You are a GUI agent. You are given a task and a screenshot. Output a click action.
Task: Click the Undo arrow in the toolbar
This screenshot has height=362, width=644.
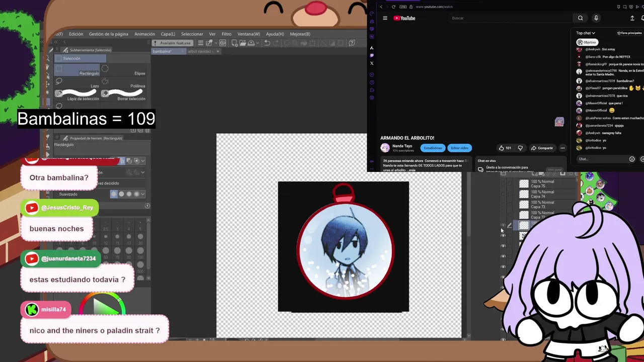point(267,43)
